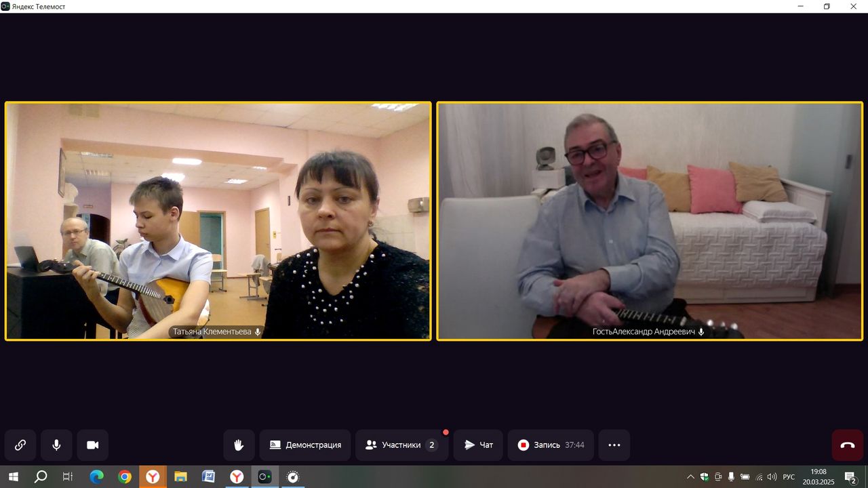Viewport: 868px width, 488px height.
Task: Click participants count badge 2
Action: click(431, 445)
